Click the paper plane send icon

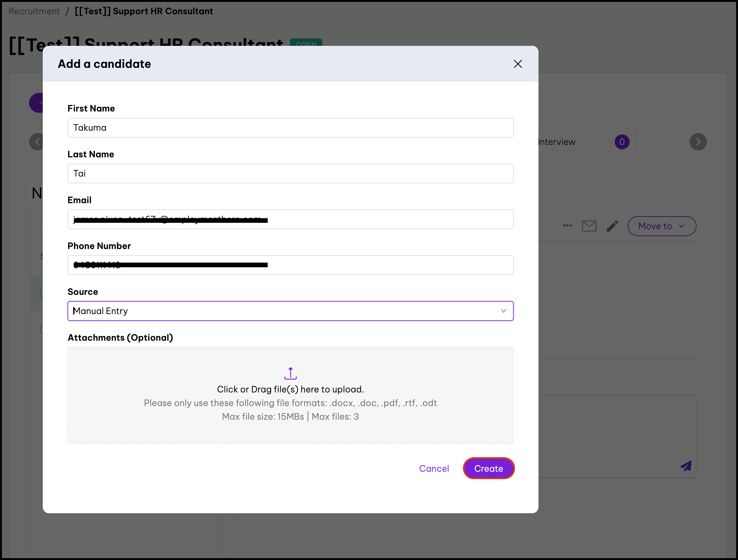coord(686,466)
